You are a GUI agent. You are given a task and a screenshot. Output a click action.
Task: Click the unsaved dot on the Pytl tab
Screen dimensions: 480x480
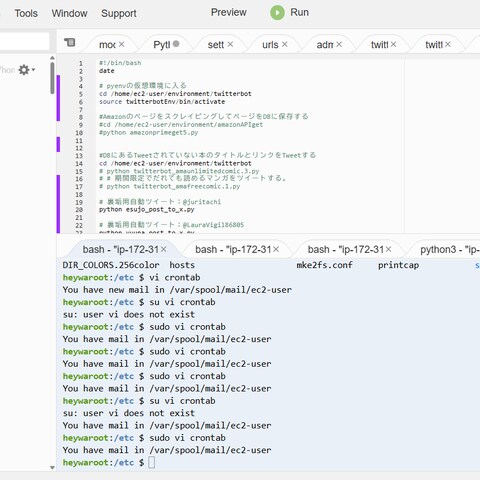tap(176, 44)
